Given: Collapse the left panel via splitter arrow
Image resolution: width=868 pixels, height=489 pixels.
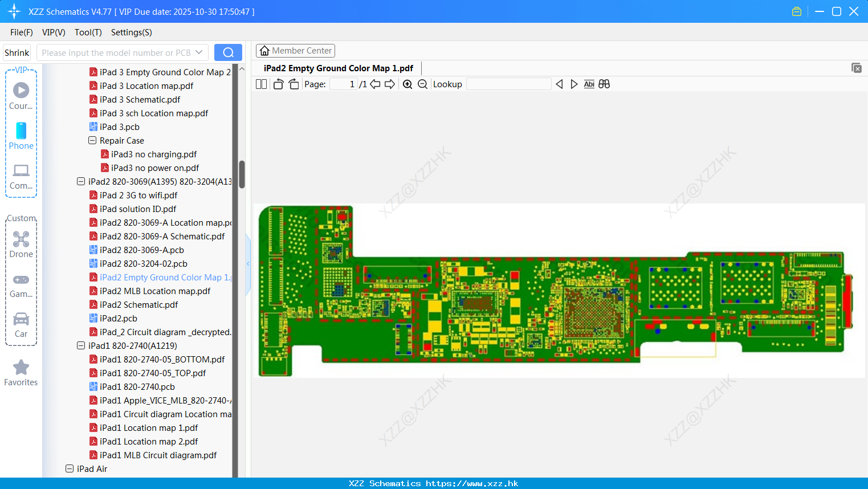Looking at the screenshot, I should click(x=248, y=263).
